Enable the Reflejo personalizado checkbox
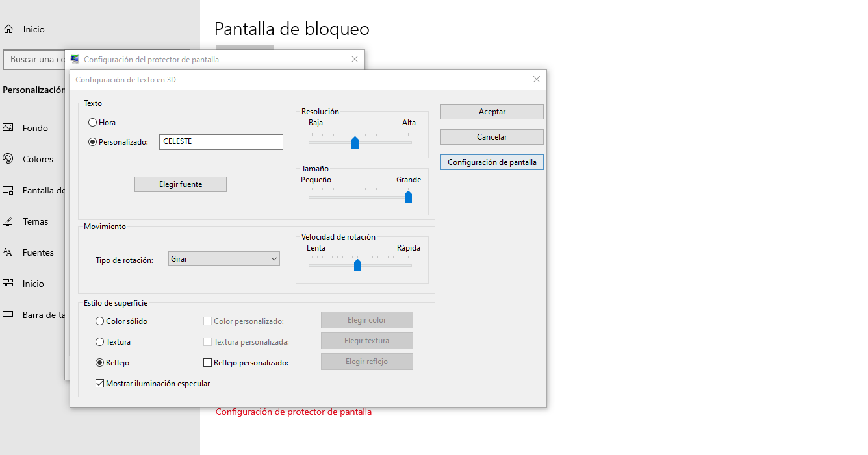The width and height of the screenshot is (868, 455). [x=208, y=363]
